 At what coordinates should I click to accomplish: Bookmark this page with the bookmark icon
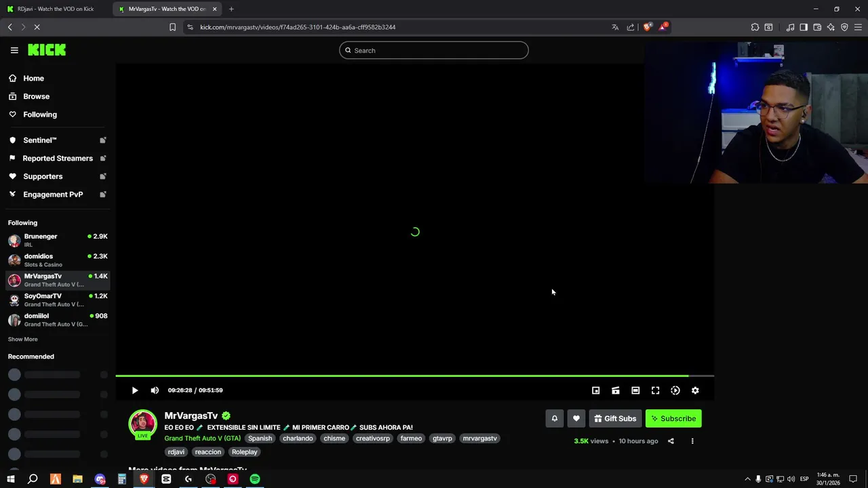(x=172, y=27)
